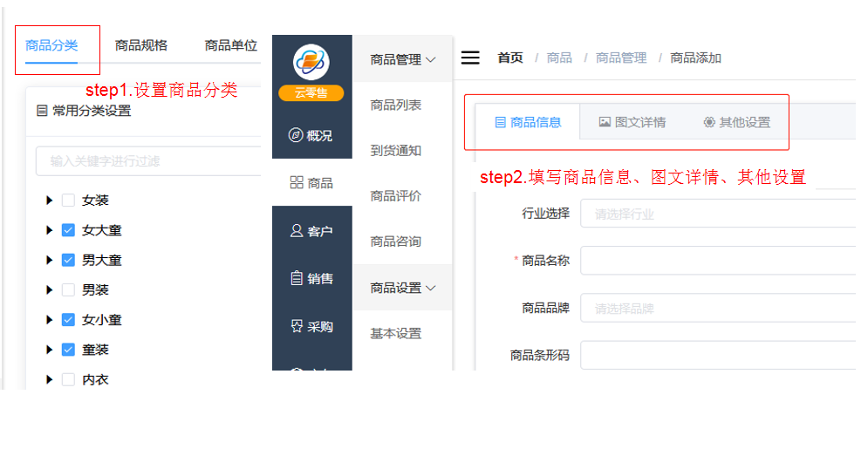Open the 销售 sales sidebar icon

pos(296,278)
